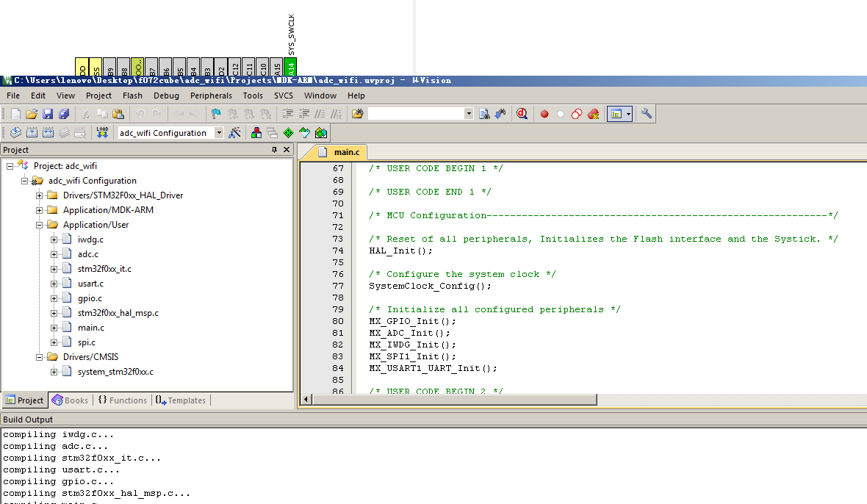The image size is (867, 504).
Task: Expand Application/MDK-ARM folder
Action: pyautogui.click(x=39, y=210)
